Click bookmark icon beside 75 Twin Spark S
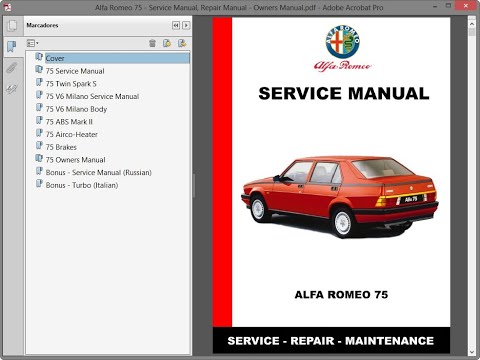480x360 pixels. pos(39,82)
